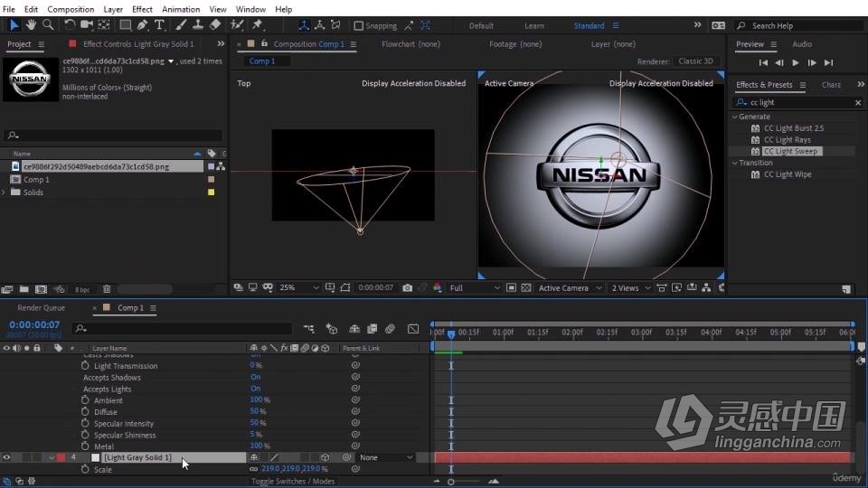Click the Classic 3D renderer button
This screenshot has height=488, width=868.
696,61
